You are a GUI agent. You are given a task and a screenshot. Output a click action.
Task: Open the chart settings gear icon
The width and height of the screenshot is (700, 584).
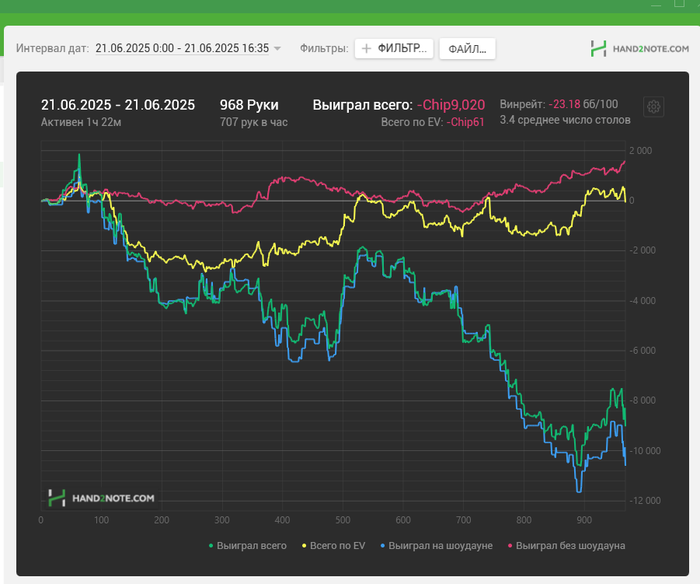654,107
